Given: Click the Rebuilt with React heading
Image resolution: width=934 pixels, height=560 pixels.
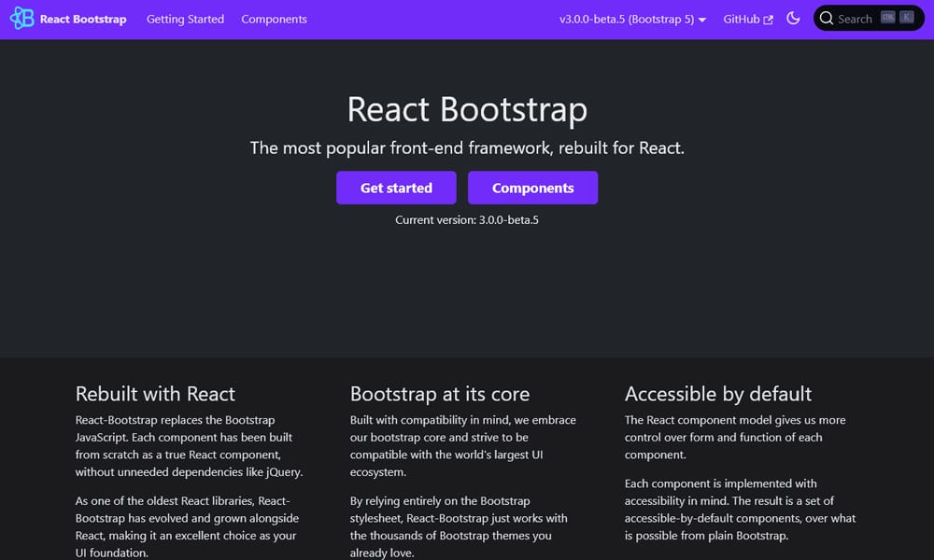Looking at the screenshot, I should pyautogui.click(x=155, y=394).
